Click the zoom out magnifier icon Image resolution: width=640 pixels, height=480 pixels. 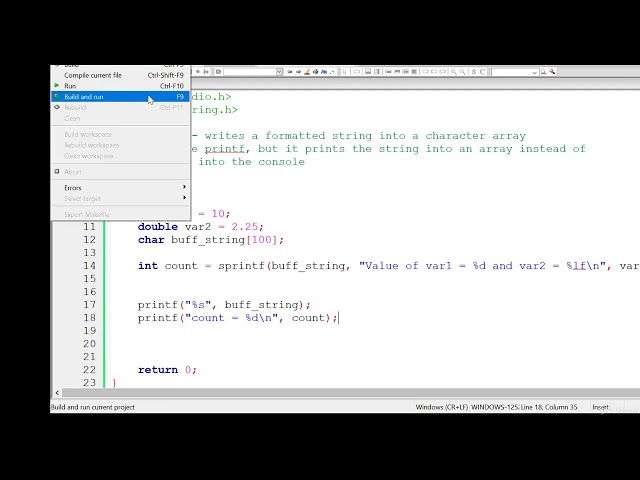462,72
